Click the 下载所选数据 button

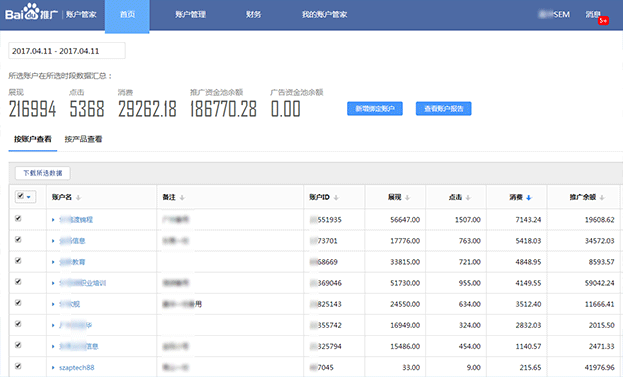[43, 173]
